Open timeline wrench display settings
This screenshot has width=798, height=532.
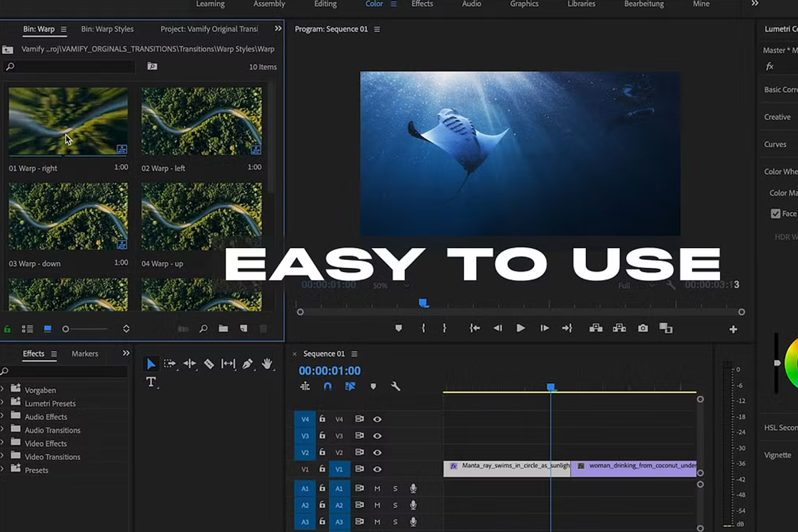point(396,386)
